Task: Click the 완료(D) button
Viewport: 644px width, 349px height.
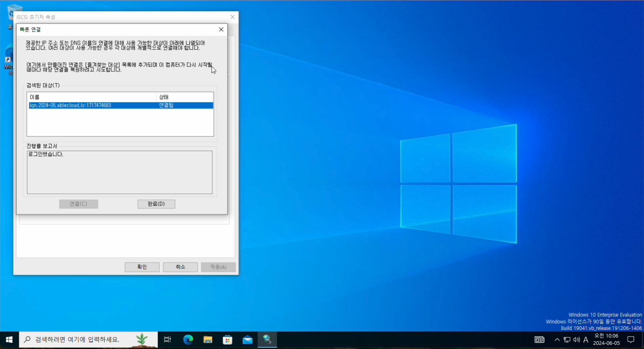Action: click(x=156, y=204)
